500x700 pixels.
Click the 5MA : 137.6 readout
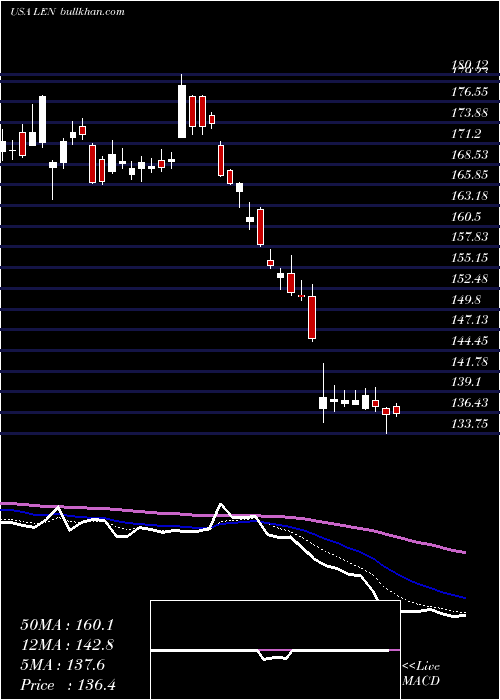tap(62, 665)
